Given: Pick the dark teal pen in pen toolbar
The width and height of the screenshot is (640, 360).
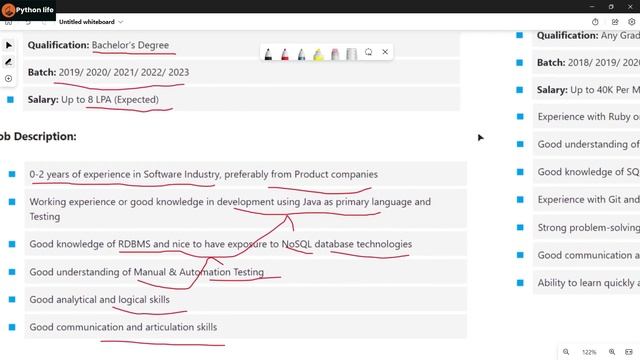Looking at the screenshot, I should (x=301, y=54).
